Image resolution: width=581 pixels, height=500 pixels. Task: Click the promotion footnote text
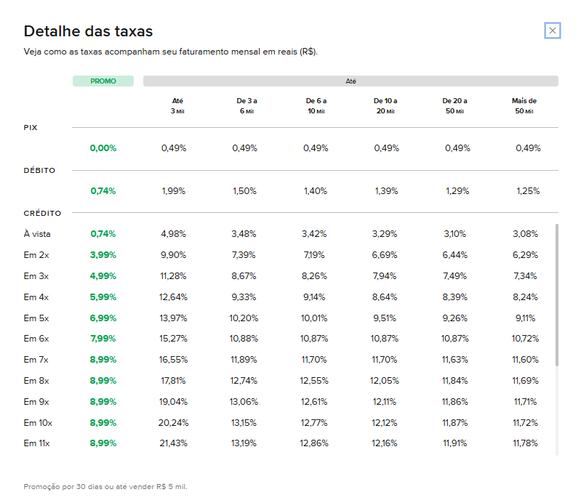pyautogui.click(x=105, y=486)
